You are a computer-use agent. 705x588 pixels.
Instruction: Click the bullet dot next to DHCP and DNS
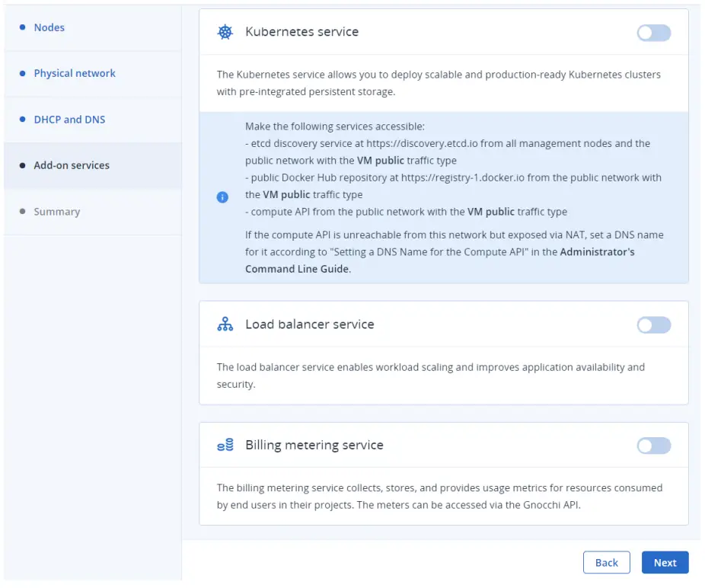pos(23,120)
